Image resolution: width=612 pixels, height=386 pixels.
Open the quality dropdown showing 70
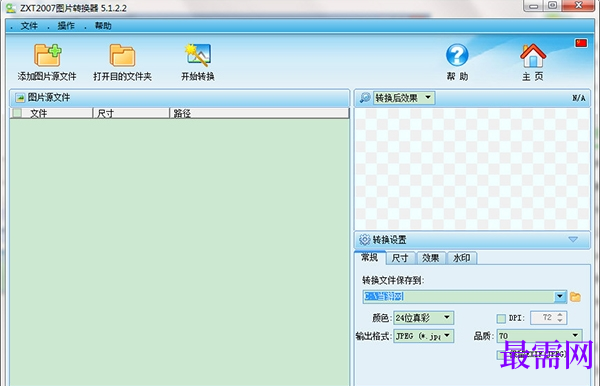click(x=539, y=336)
